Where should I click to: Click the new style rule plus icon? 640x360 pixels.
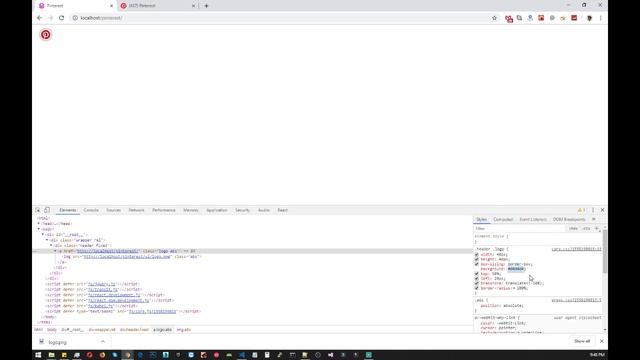tap(596, 229)
